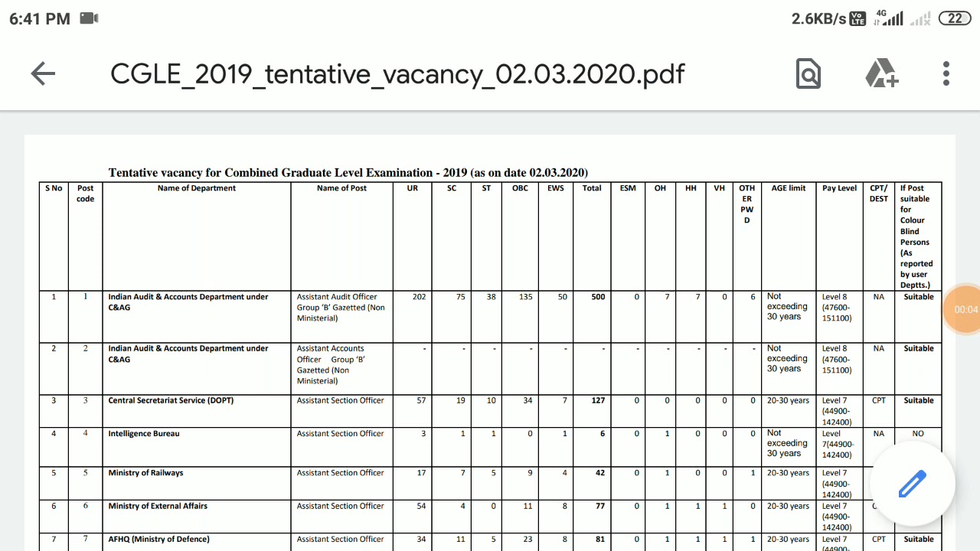Tap the 'Ministry of Railways' cell

145,473
